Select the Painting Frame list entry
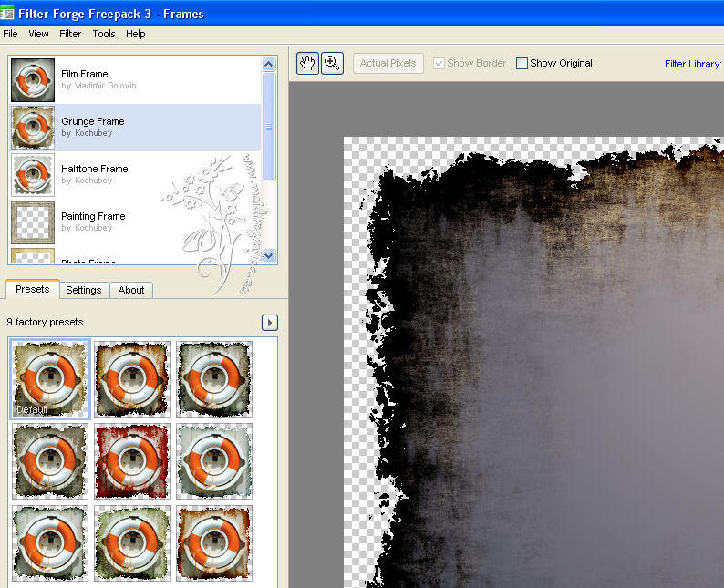Viewport: 724px width, 588px height. pyautogui.click(x=135, y=222)
